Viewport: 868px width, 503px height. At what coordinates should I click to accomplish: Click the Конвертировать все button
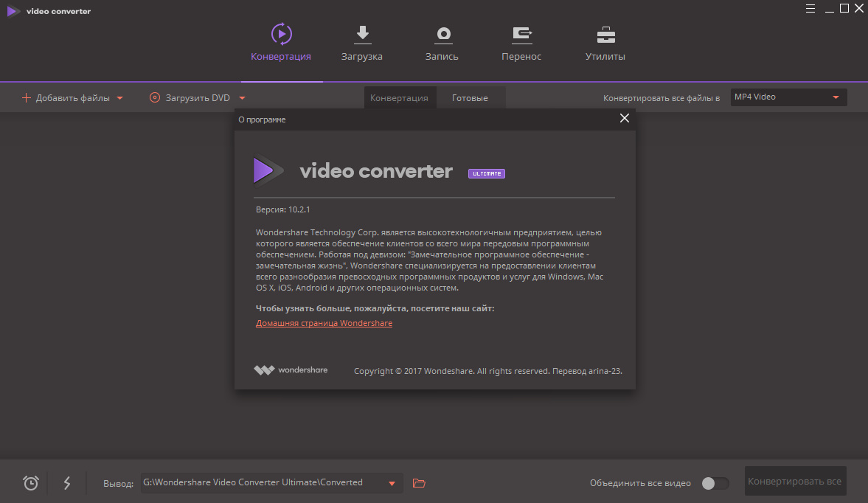795,482
